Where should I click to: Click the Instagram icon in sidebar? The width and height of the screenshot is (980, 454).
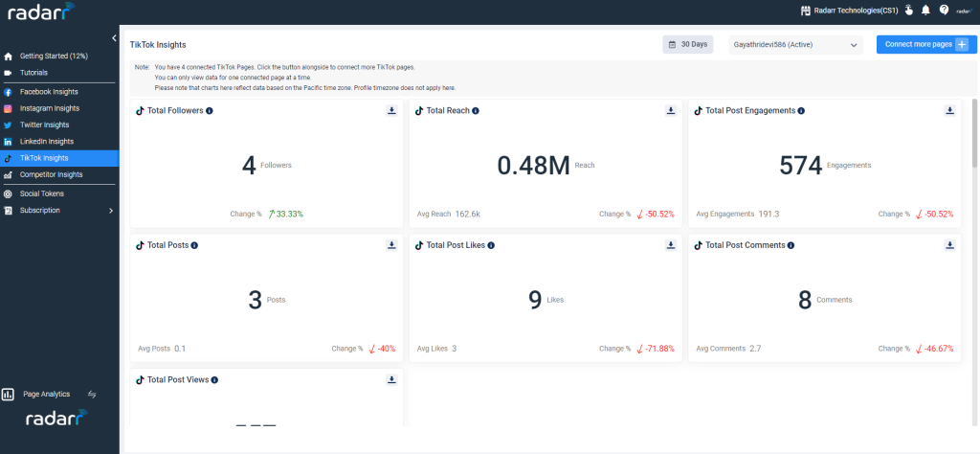[8, 108]
